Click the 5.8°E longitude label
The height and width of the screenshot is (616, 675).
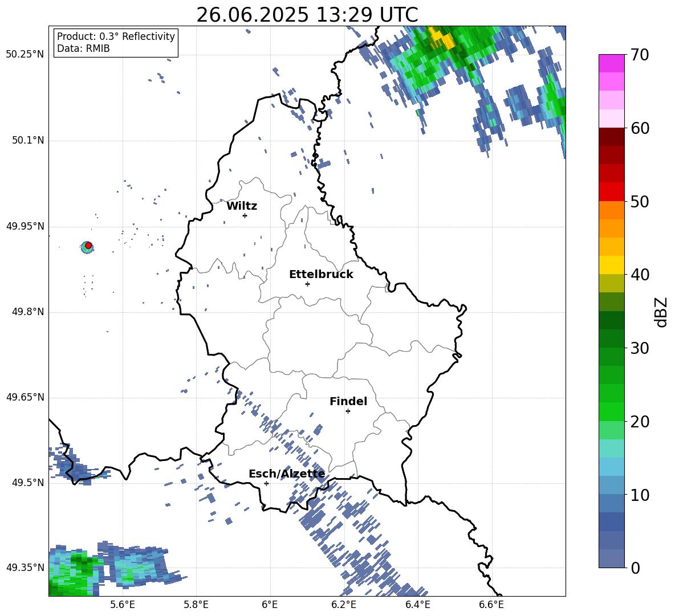pyautogui.click(x=196, y=605)
